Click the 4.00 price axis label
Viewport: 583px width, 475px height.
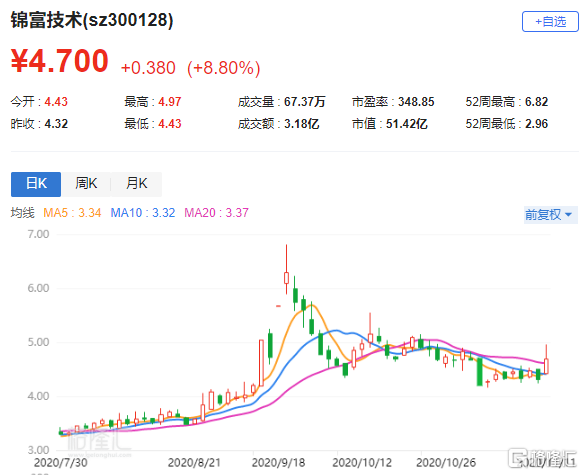point(38,396)
